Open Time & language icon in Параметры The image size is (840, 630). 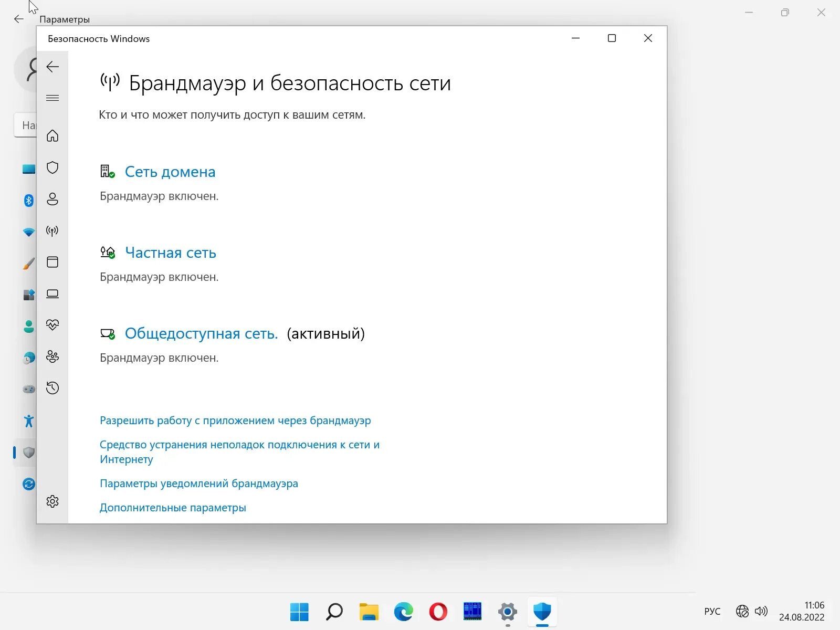(29, 358)
